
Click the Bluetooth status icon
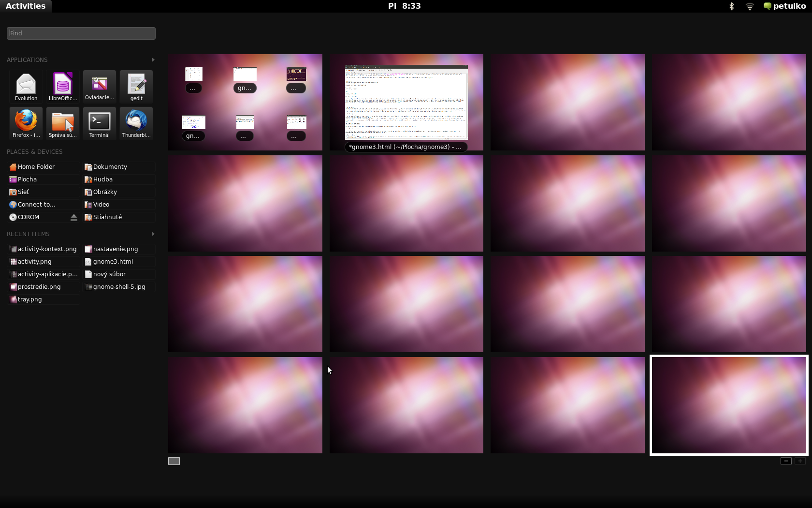coord(732,6)
